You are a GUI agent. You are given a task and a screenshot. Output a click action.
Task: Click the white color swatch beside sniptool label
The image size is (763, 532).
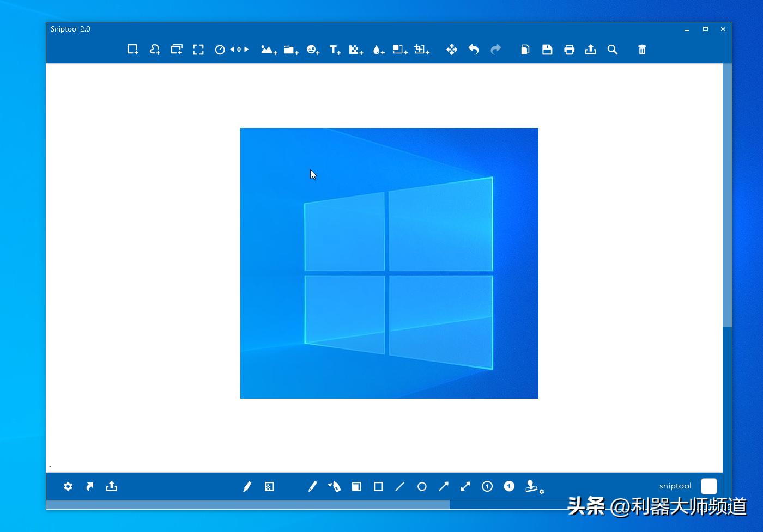tap(708, 486)
